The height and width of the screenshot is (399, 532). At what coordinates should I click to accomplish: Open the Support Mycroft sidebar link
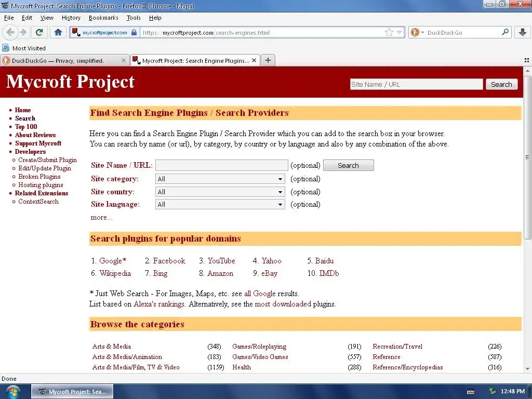point(38,143)
